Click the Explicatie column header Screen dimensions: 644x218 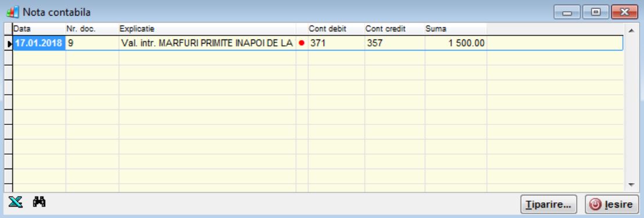click(x=207, y=29)
